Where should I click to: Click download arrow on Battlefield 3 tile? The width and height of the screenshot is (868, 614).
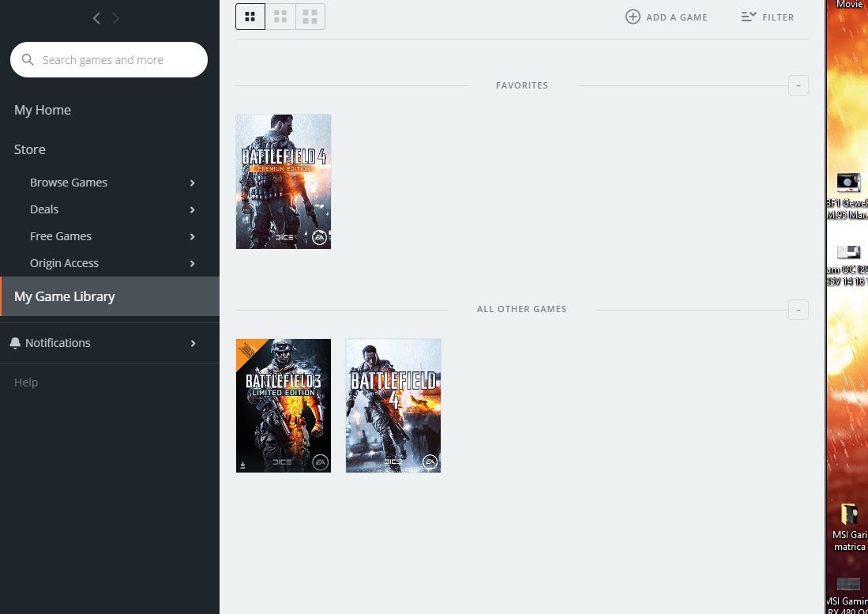pos(242,465)
